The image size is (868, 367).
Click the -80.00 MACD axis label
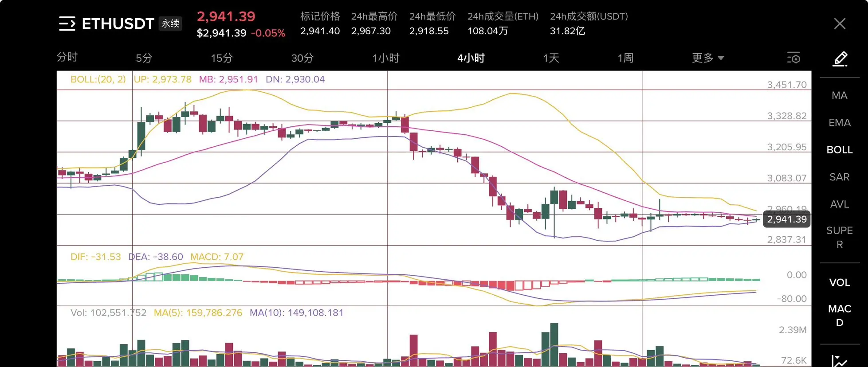tap(792, 299)
